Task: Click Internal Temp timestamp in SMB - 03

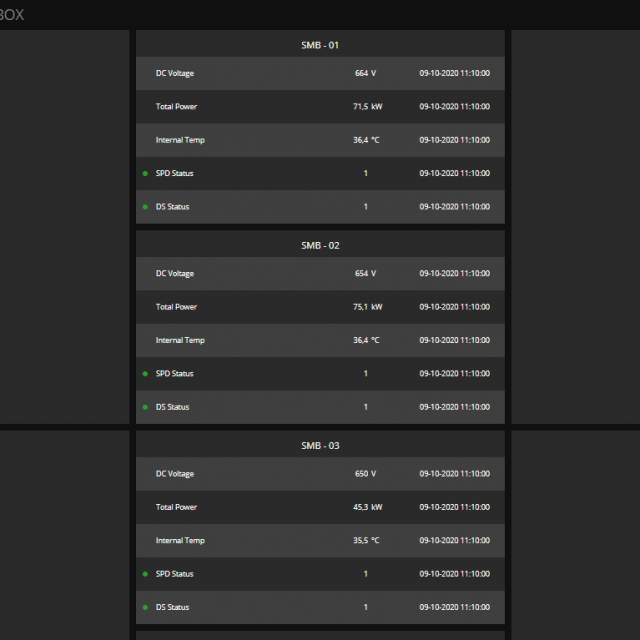Action: [x=454, y=540]
